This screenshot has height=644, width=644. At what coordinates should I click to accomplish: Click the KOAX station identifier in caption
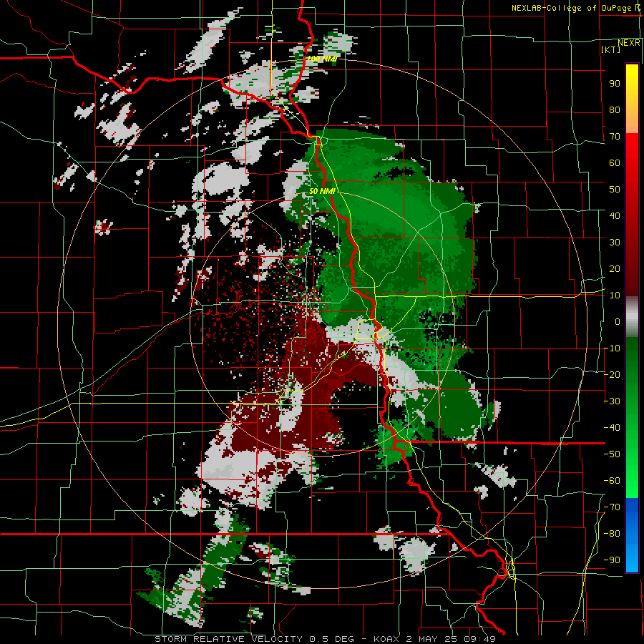click(x=387, y=639)
